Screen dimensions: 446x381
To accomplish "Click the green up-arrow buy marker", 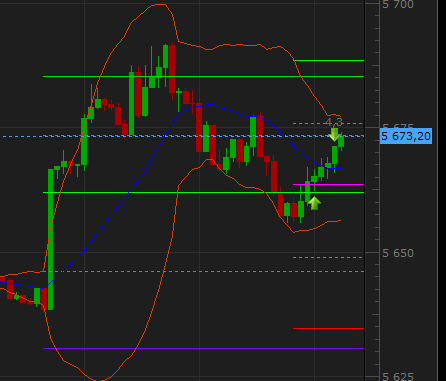I will click(314, 203).
